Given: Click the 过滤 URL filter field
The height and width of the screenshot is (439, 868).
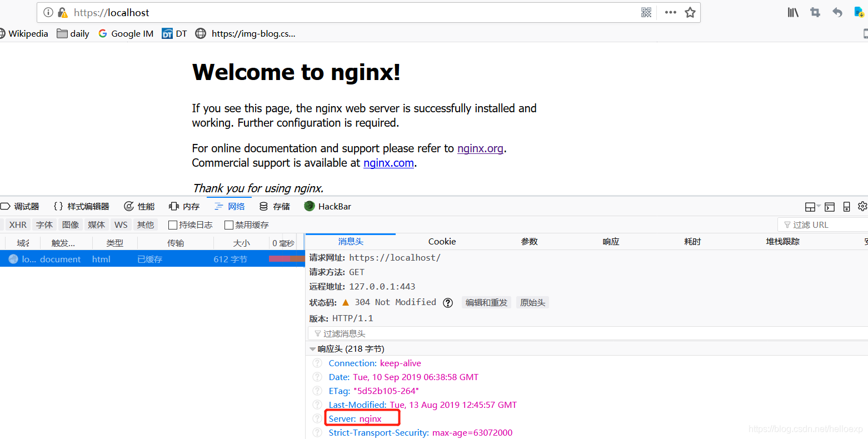Looking at the screenshot, I should pos(823,225).
